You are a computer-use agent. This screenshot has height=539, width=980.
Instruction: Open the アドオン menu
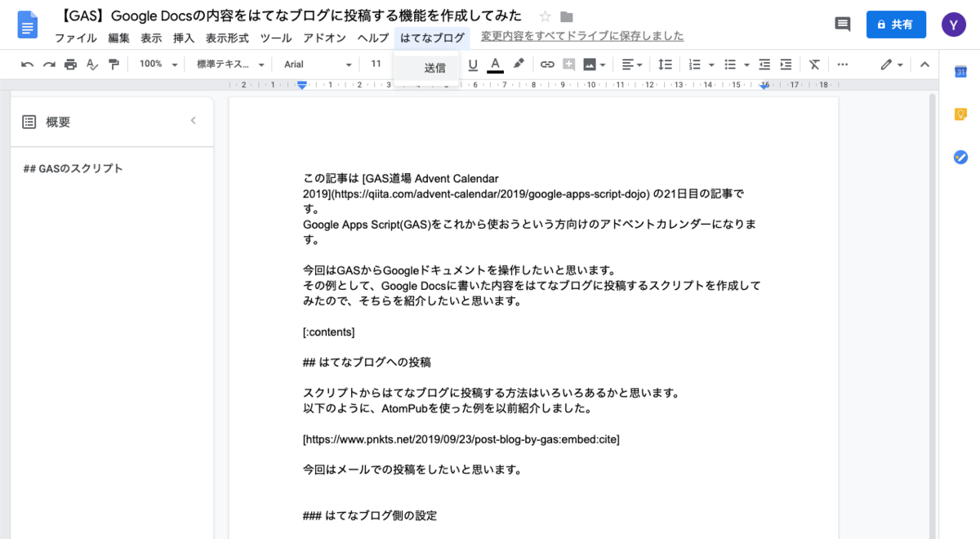coord(324,38)
